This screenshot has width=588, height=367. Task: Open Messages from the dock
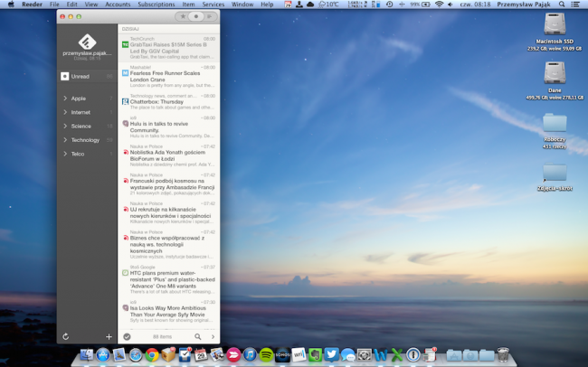347,354
